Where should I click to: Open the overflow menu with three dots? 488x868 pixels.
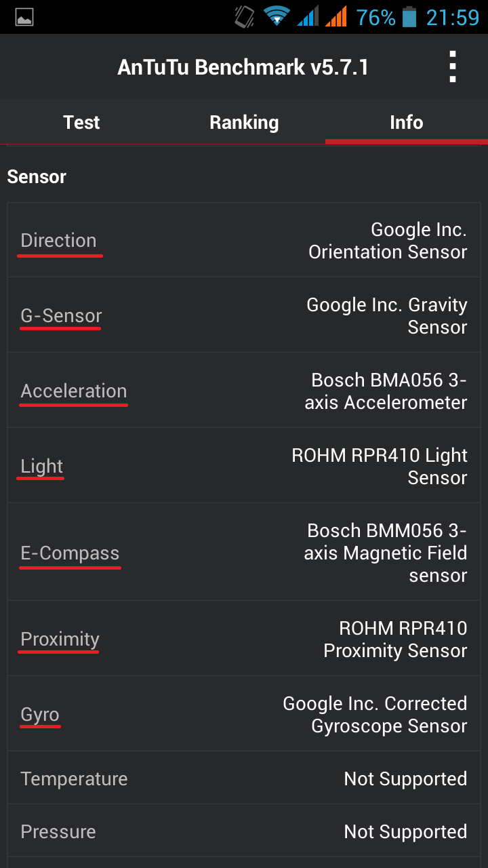point(451,66)
